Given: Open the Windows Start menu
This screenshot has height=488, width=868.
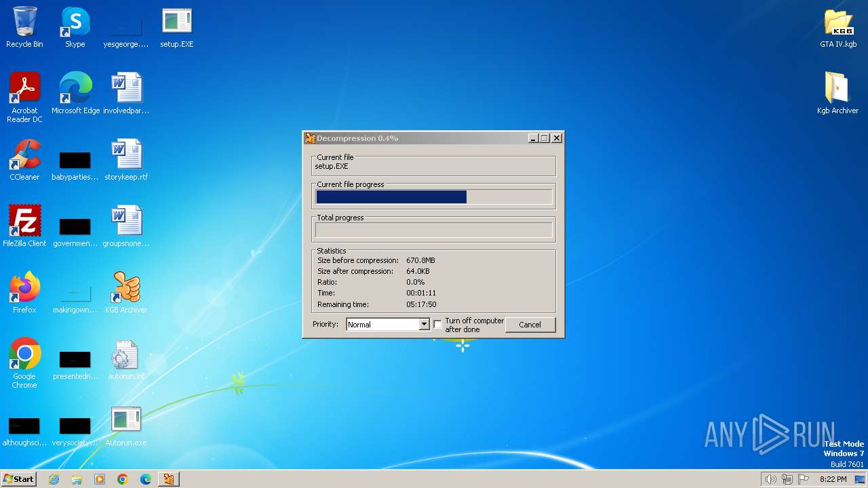Looking at the screenshot, I should (18, 479).
